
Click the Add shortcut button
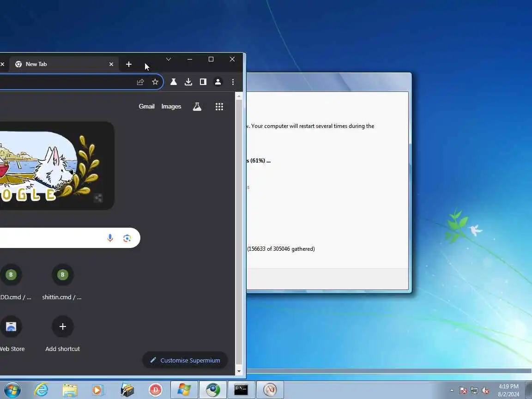(62, 334)
